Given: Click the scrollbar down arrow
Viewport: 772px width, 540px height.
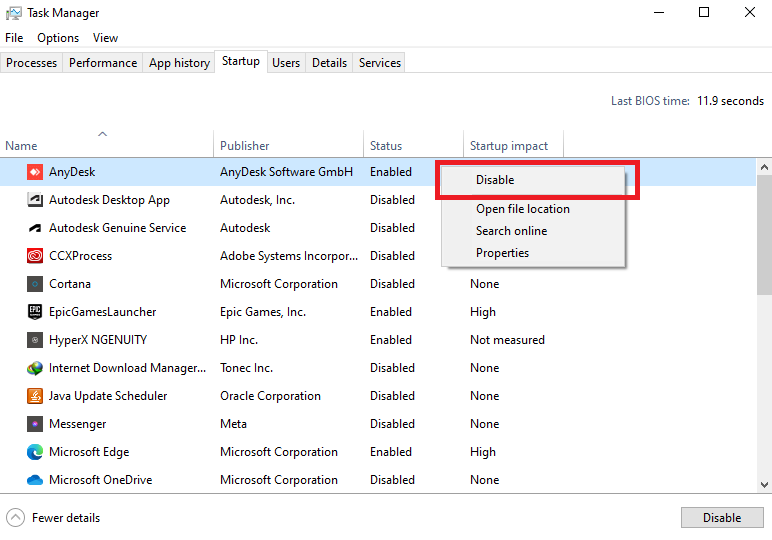Looking at the screenshot, I should pyautogui.click(x=764, y=485).
